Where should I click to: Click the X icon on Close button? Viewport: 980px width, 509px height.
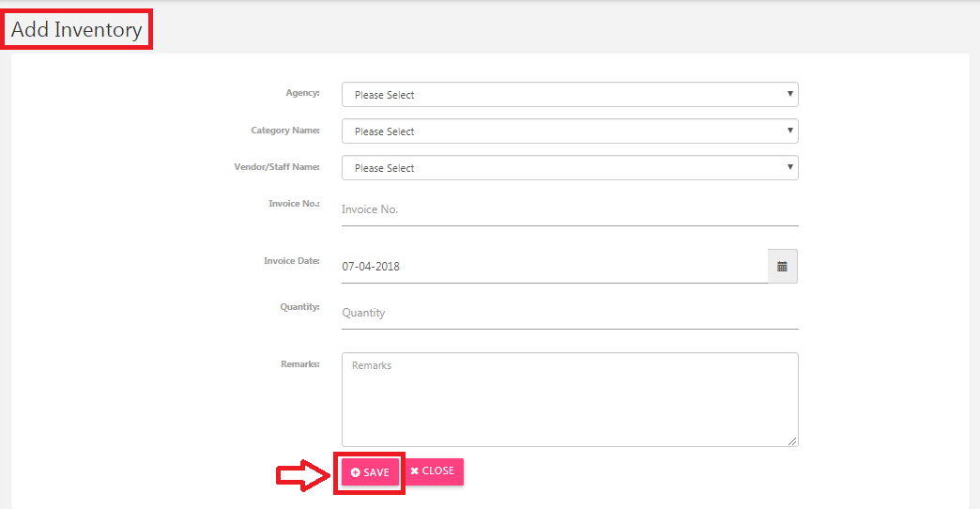(x=414, y=470)
